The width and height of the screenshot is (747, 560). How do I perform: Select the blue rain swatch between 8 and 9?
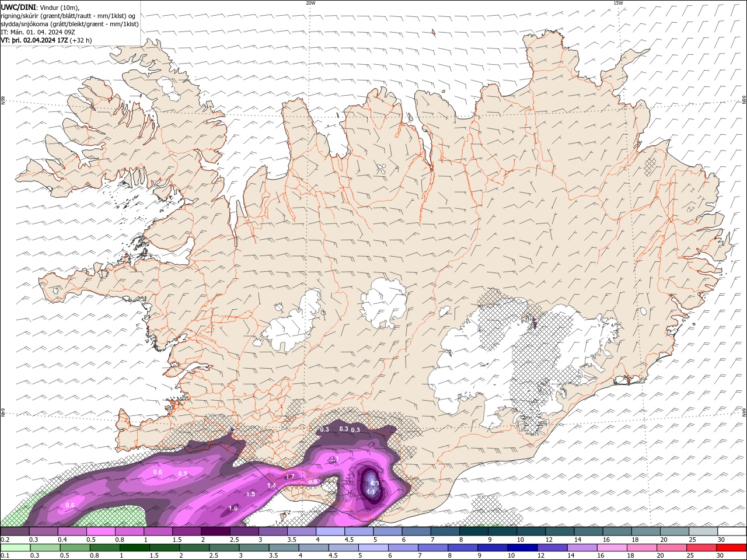click(463, 548)
